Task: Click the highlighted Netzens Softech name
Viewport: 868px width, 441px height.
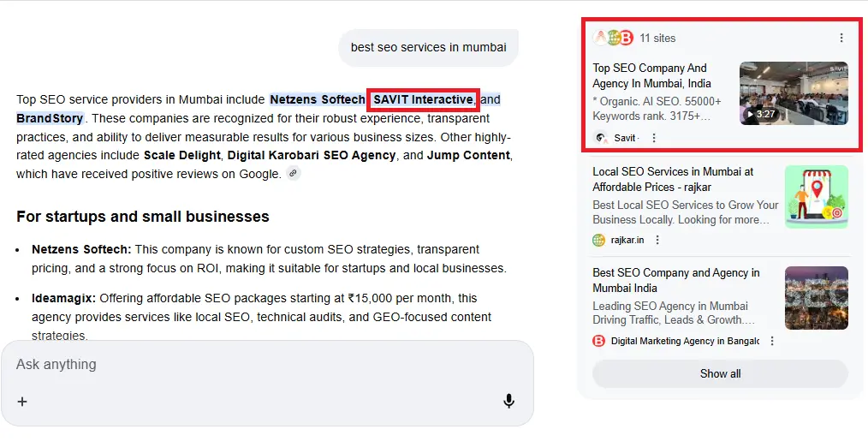Action: 318,99
